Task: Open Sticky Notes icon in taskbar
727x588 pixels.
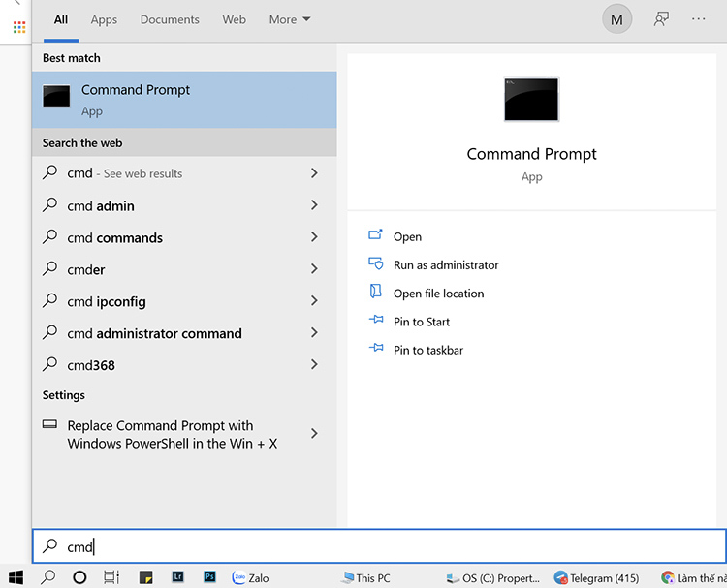Action: pos(146,577)
